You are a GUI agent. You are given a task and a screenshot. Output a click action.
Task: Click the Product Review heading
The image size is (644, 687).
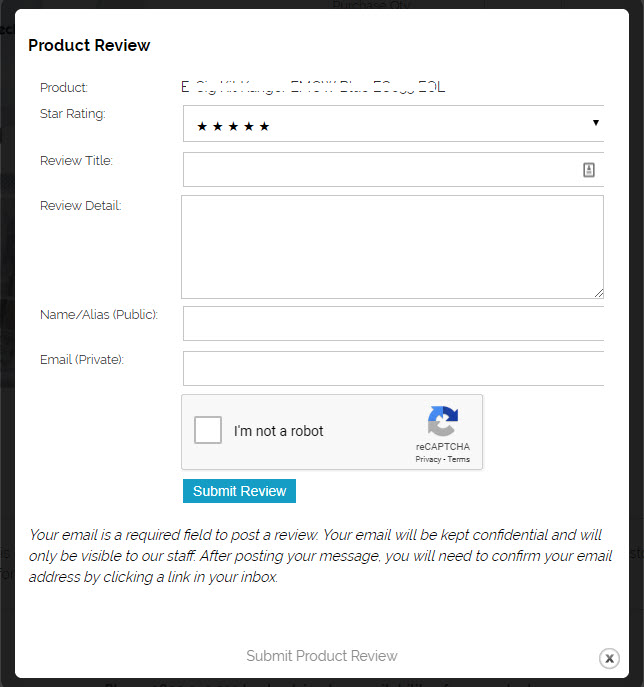tap(89, 46)
